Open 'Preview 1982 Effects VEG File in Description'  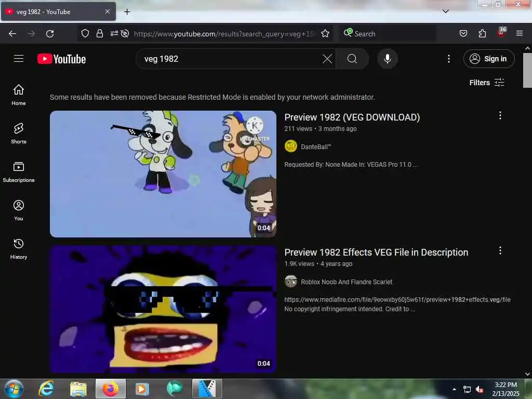[376, 252]
